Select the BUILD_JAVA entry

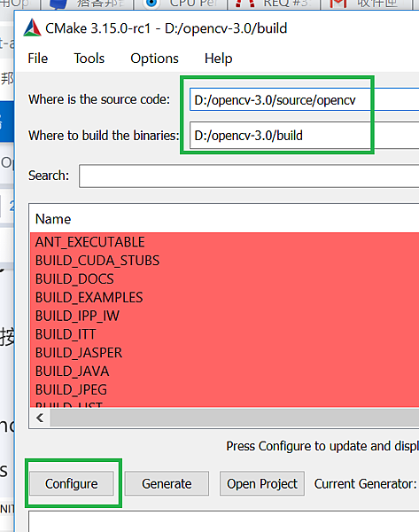(x=224, y=372)
